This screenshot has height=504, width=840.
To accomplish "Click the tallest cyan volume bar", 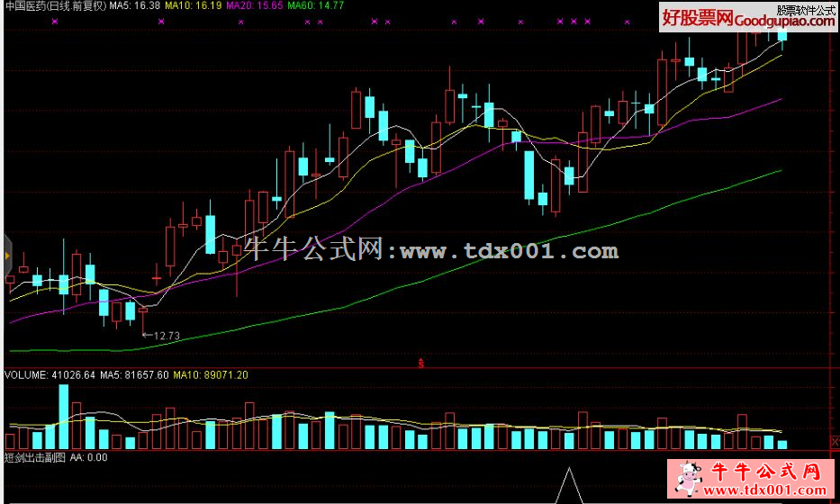I will [63, 416].
